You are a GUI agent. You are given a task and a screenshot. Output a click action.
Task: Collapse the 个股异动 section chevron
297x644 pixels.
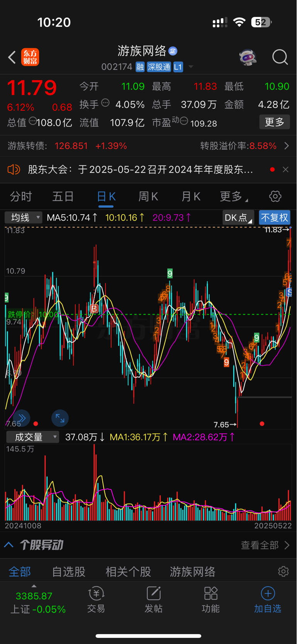[9, 545]
